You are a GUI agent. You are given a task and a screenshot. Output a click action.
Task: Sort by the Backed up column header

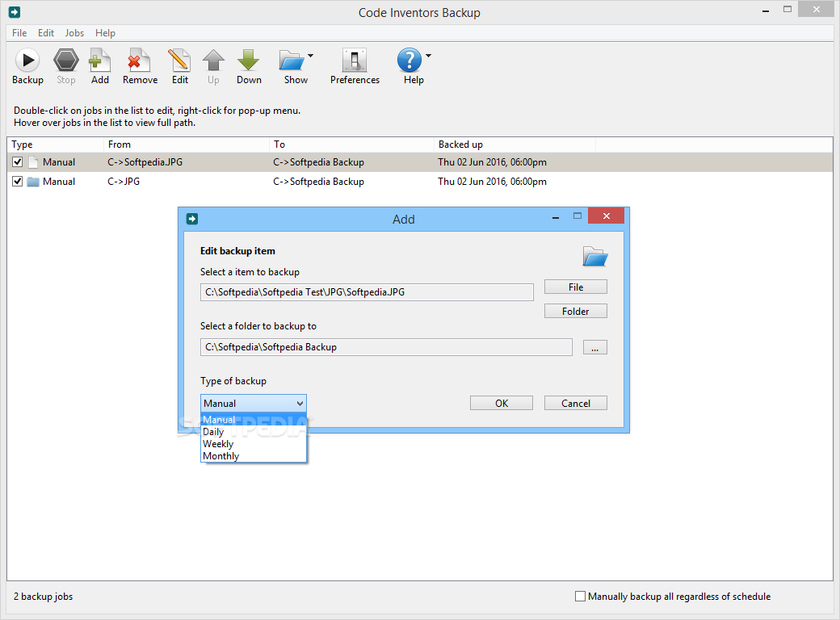514,145
